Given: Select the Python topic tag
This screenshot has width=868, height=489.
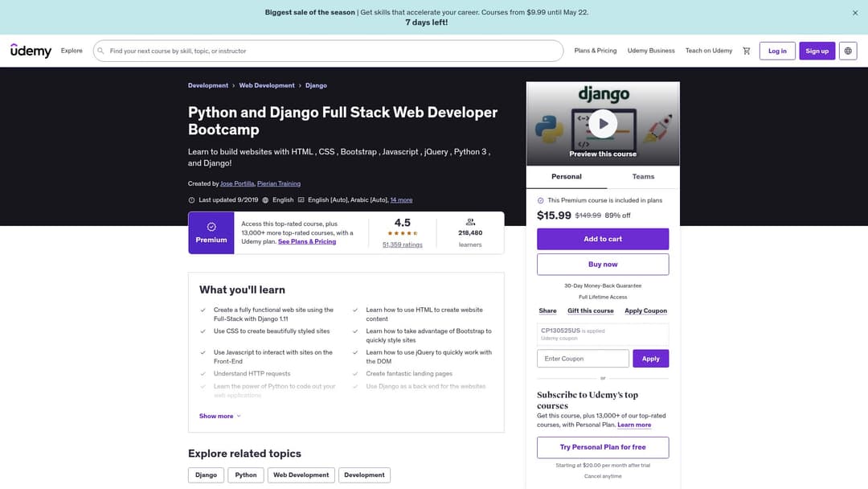Looking at the screenshot, I should (x=246, y=475).
